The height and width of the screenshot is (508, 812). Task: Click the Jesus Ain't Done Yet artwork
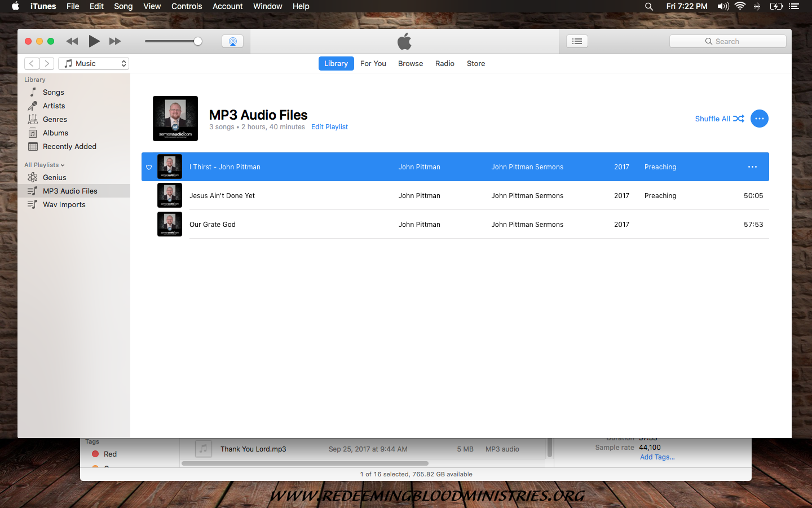(x=170, y=196)
